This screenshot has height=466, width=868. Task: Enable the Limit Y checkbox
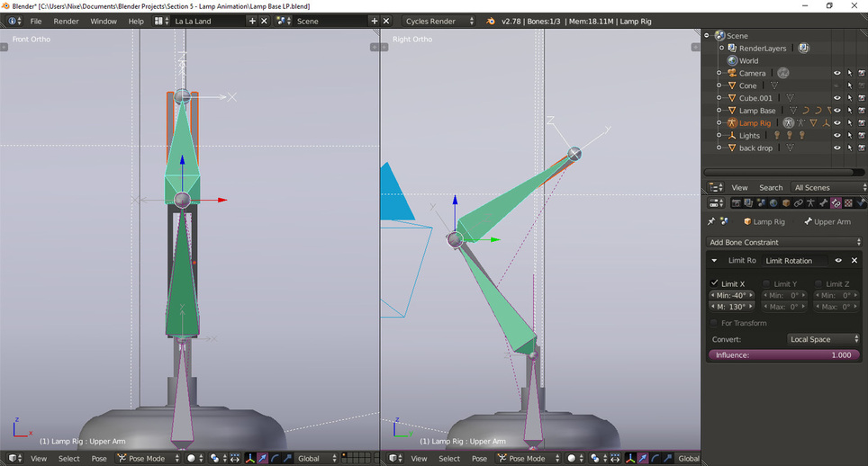click(x=766, y=283)
